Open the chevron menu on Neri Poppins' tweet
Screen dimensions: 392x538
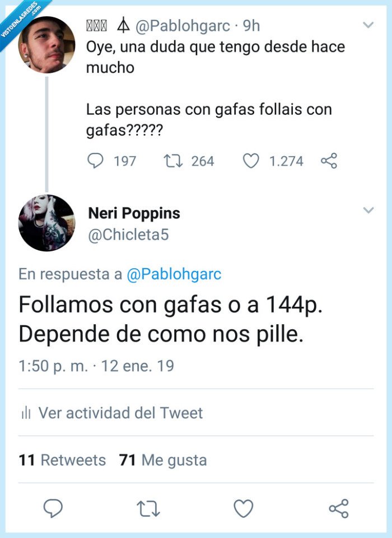(368, 210)
